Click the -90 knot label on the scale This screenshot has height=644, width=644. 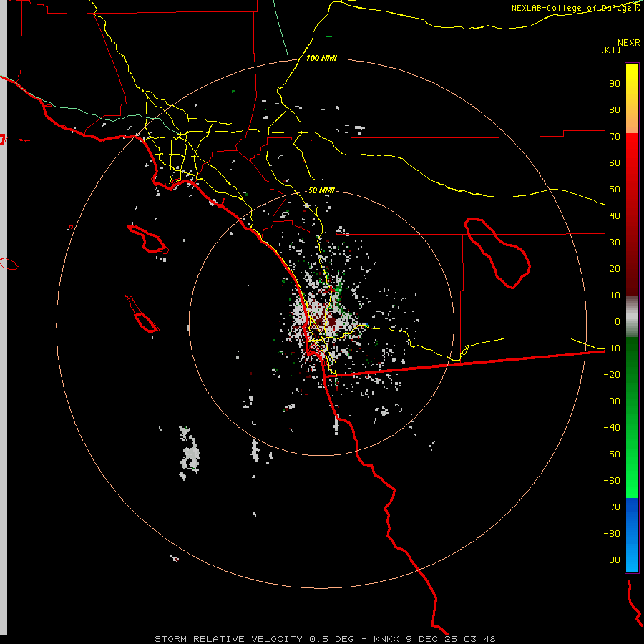612,560
